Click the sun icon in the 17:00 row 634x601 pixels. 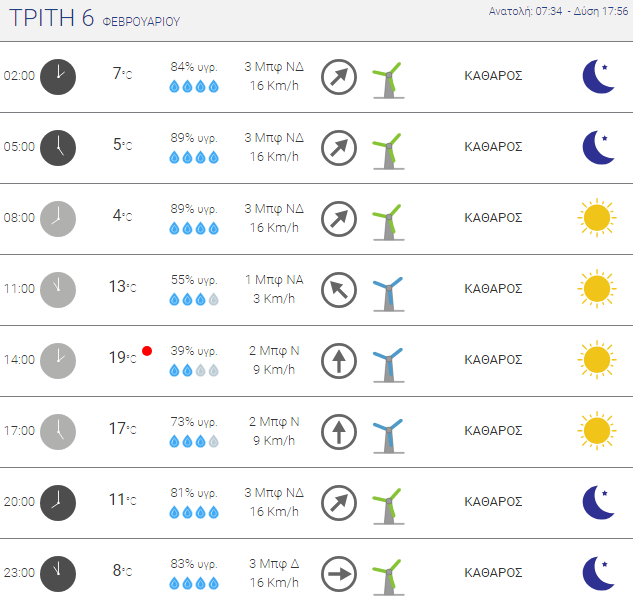(x=596, y=431)
